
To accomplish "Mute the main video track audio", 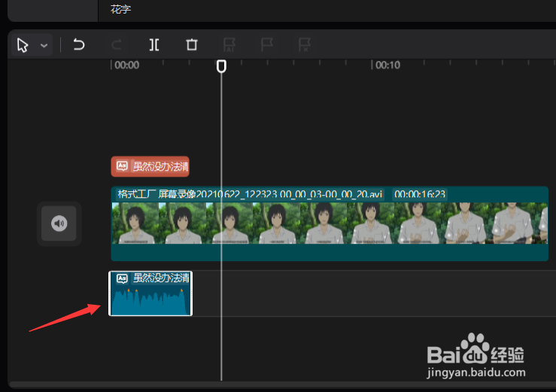I will point(59,223).
